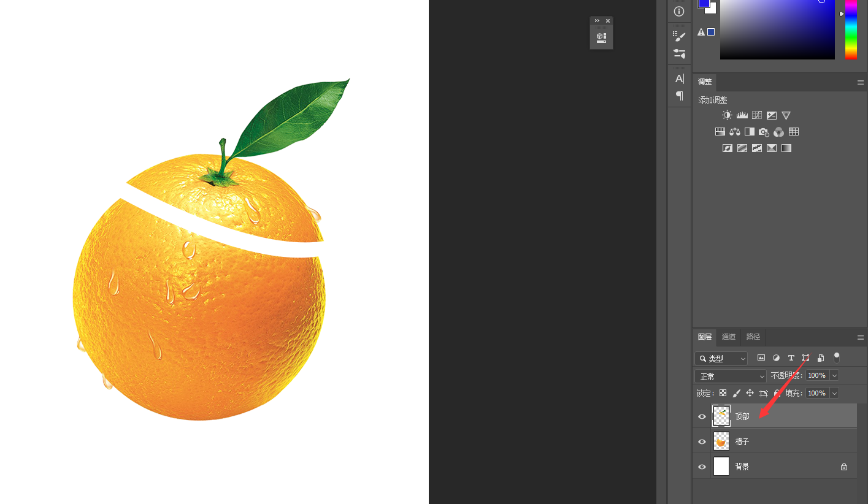This screenshot has height=504, width=868.
Task: Add an Exposure adjustment
Action: coord(772,115)
